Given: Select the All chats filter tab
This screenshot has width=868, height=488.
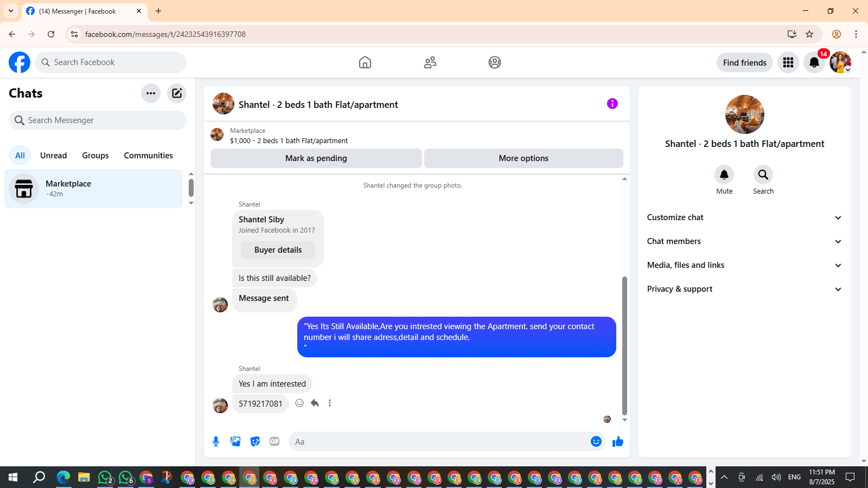Looking at the screenshot, I should pyautogui.click(x=20, y=156).
